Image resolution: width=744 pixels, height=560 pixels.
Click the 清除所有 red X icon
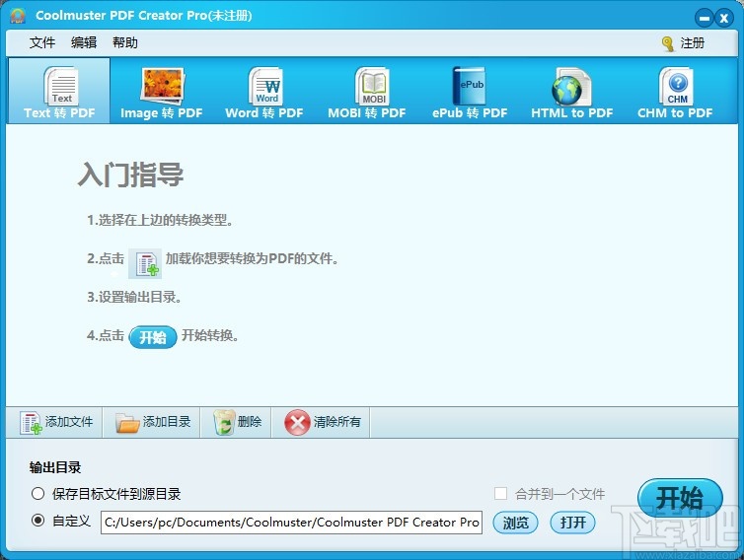click(x=297, y=422)
